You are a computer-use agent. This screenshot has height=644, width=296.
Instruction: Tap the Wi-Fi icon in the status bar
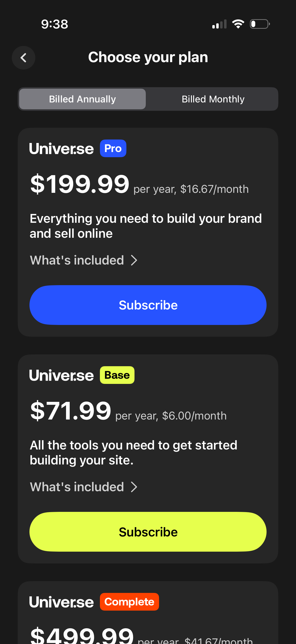click(x=238, y=24)
